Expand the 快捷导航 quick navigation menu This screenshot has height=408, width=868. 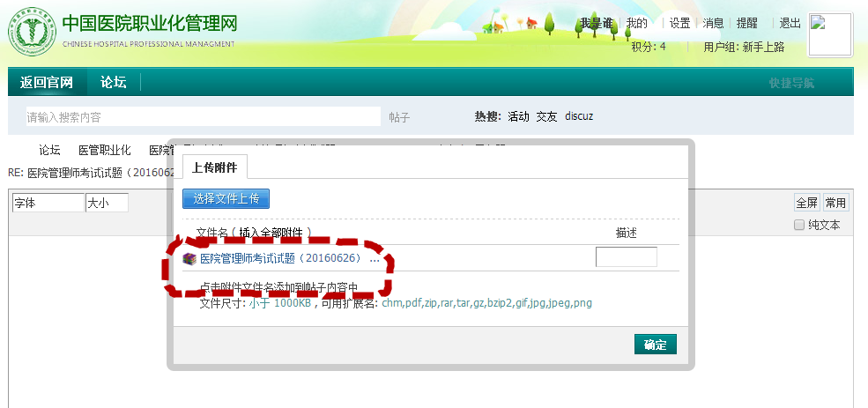click(791, 83)
